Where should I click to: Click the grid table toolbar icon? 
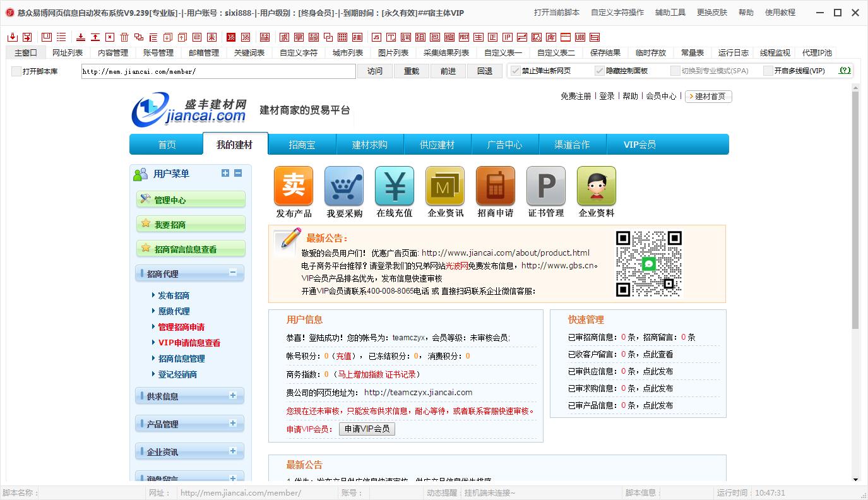click(x=342, y=37)
